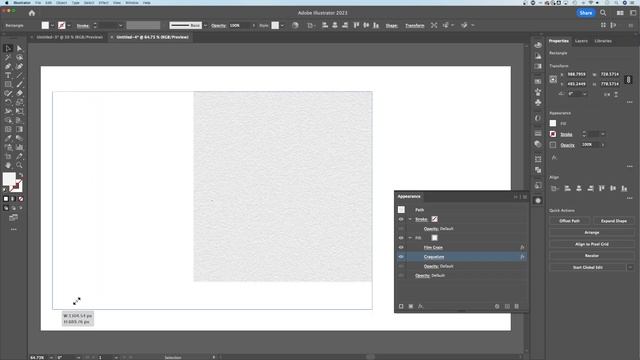Select the Paintbrush tool
The image size is (640, 360).
click(20, 84)
